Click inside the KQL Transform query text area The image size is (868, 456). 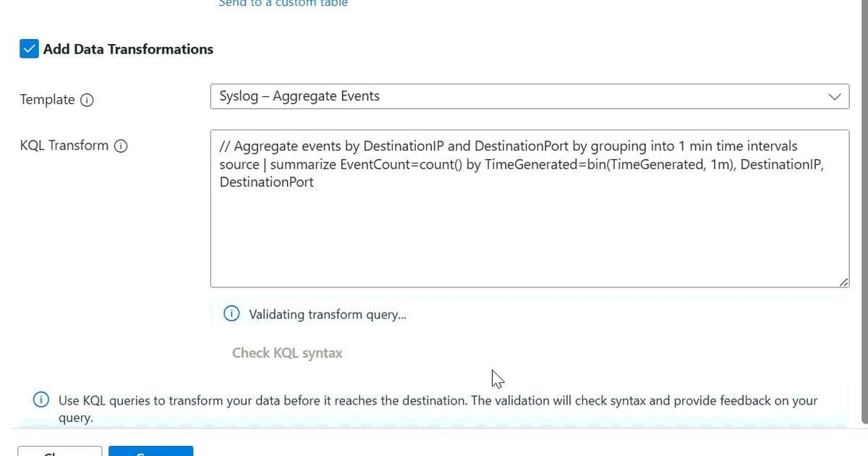point(529,210)
